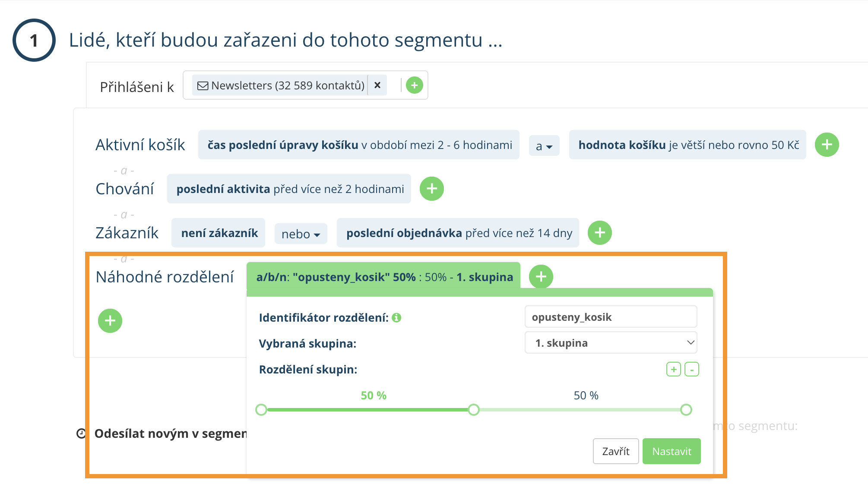Remove a split group with minus
The height and width of the screenshot is (487, 868).
tap(692, 369)
